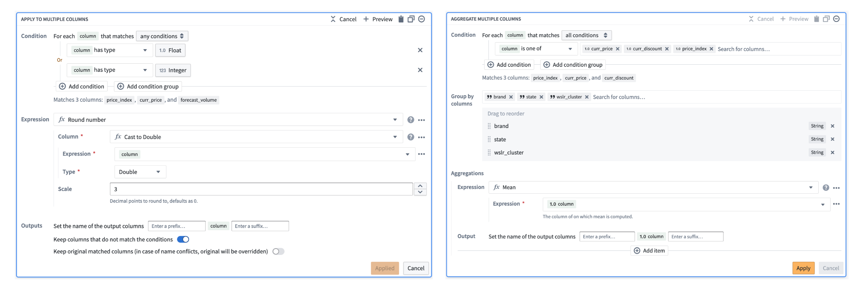Remove price_index tag from column condition
868x291 pixels.
point(711,49)
